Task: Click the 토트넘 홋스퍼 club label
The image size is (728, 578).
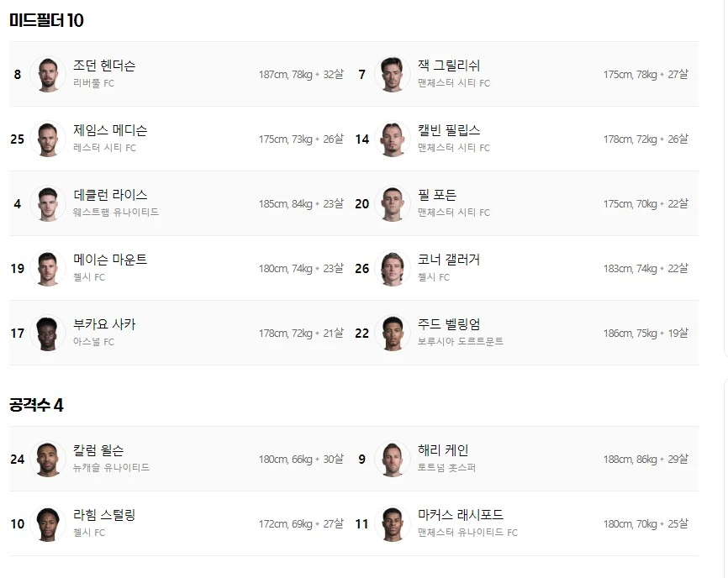Action: pyautogui.click(x=446, y=468)
